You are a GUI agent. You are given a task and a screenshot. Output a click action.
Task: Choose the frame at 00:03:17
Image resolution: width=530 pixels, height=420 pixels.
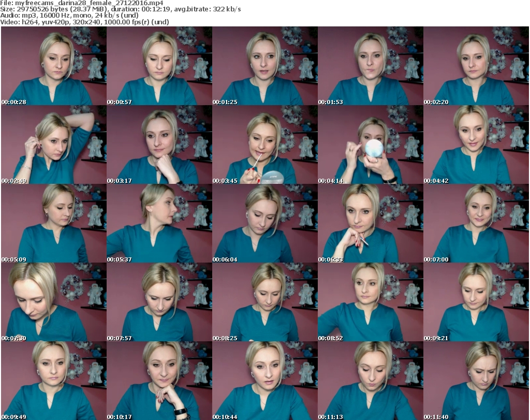coord(159,144)
